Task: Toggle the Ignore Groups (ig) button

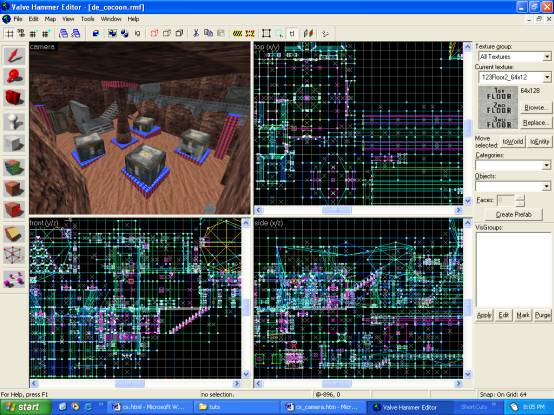Action: point(137,34)
